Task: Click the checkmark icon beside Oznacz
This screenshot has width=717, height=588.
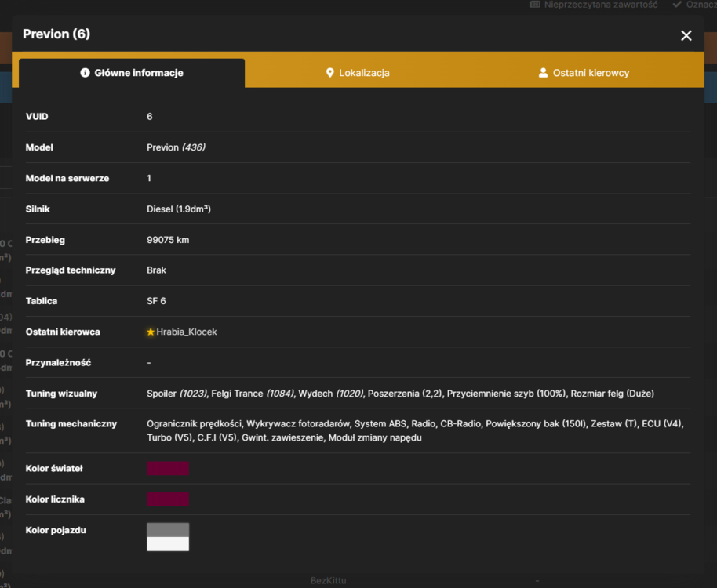Action: click(677, 5)
